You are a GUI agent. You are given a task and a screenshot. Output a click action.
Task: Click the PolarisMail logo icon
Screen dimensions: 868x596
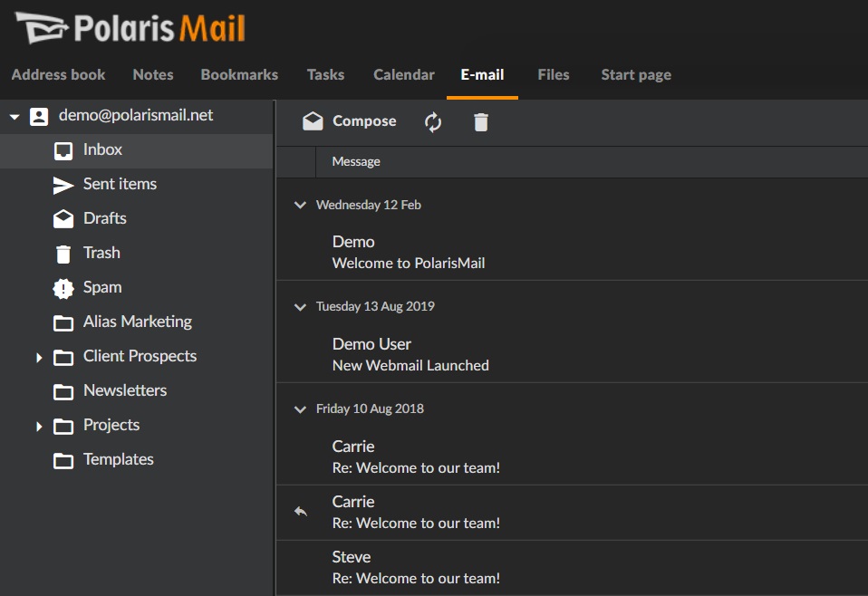pyautogui.click(x=40, y=28)
